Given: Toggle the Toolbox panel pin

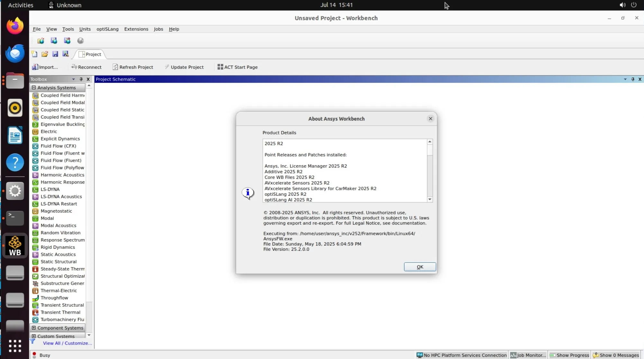Looking at the screenshot, I should coord(81,79).
